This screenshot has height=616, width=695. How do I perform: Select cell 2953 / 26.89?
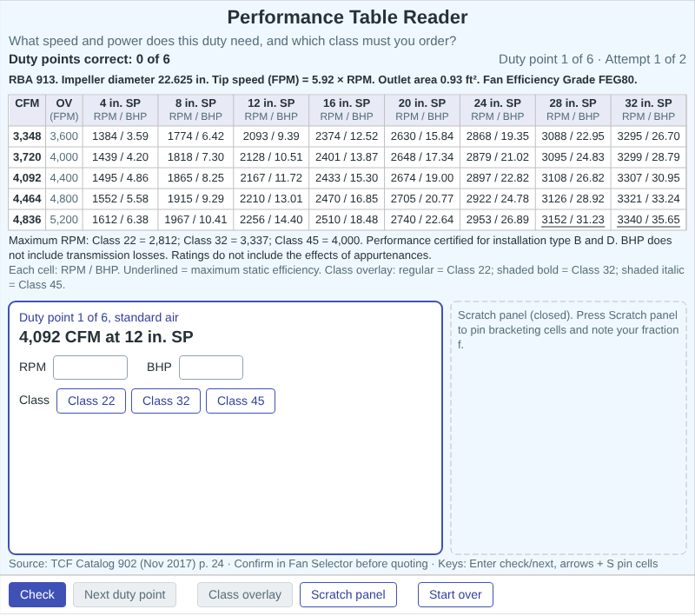tap(497, 219)
